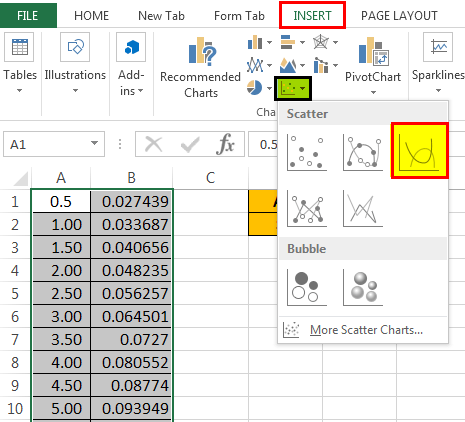The image size is (465, 422).
Task: Open More Scatter Charts dialog
Action: click(x=363, y=330)
